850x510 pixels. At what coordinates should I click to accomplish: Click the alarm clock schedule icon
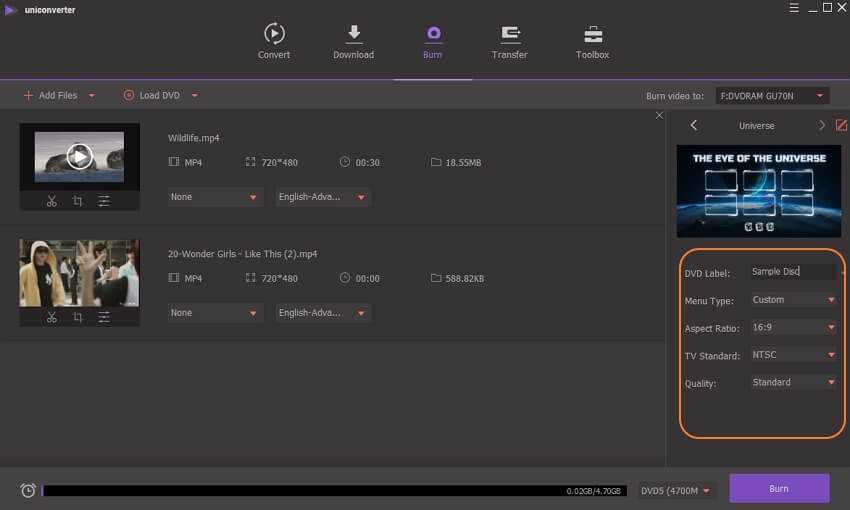(28, 490)
